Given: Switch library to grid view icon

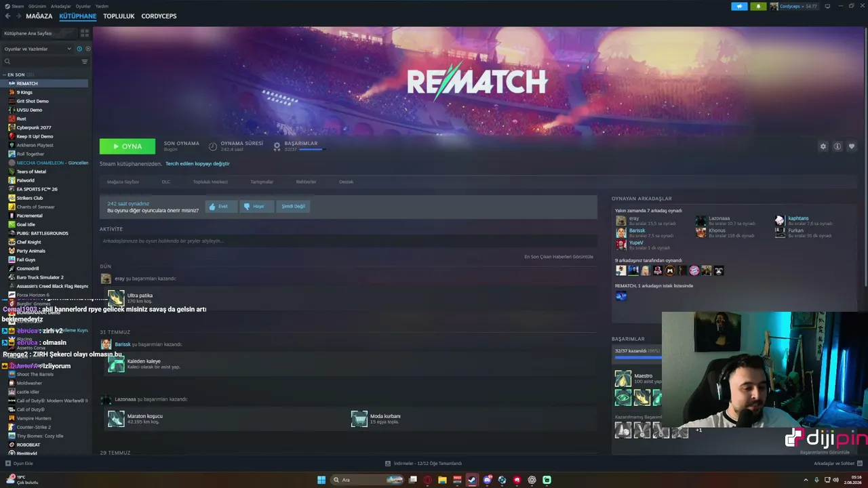Looking at the screenshot, I should click(85, 33).
